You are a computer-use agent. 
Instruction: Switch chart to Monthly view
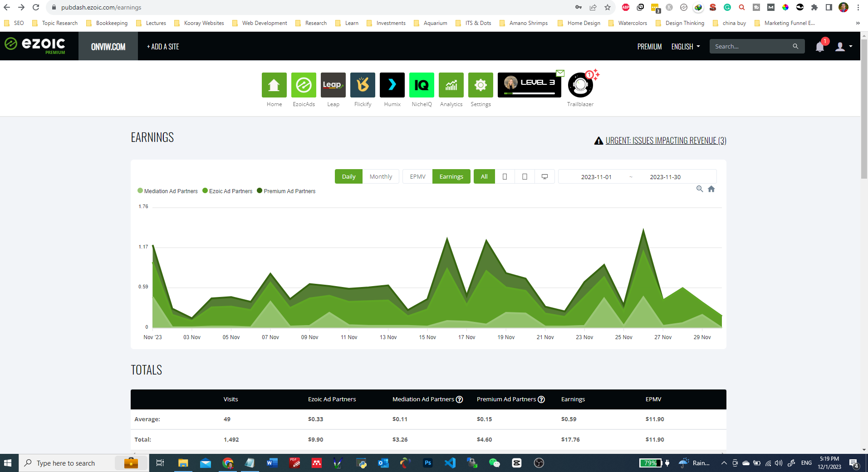point(381,176)
